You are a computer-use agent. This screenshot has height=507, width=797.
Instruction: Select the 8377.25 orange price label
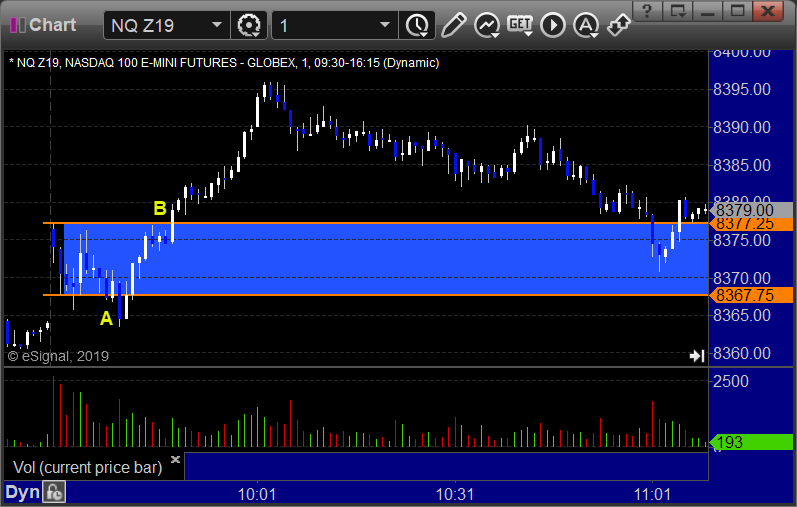pos(751,224)
